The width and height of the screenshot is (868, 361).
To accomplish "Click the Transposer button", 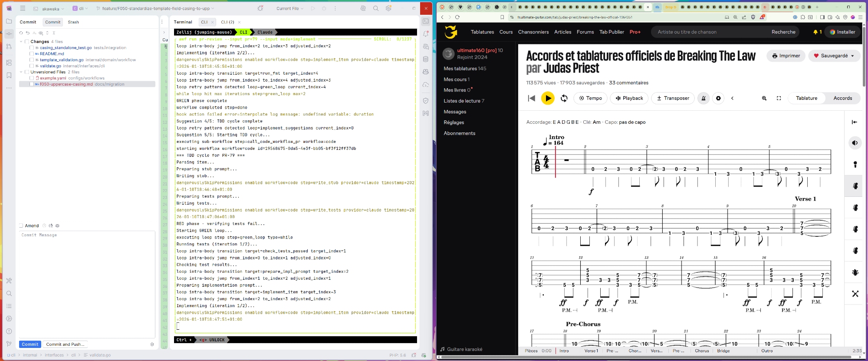I will pyautogui.click(x=673, y=98).
